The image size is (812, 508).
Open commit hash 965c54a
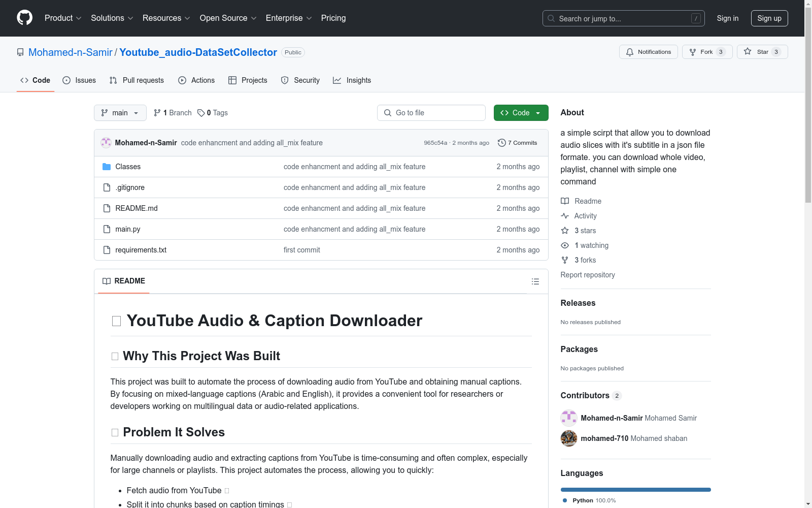click(435, 143)
